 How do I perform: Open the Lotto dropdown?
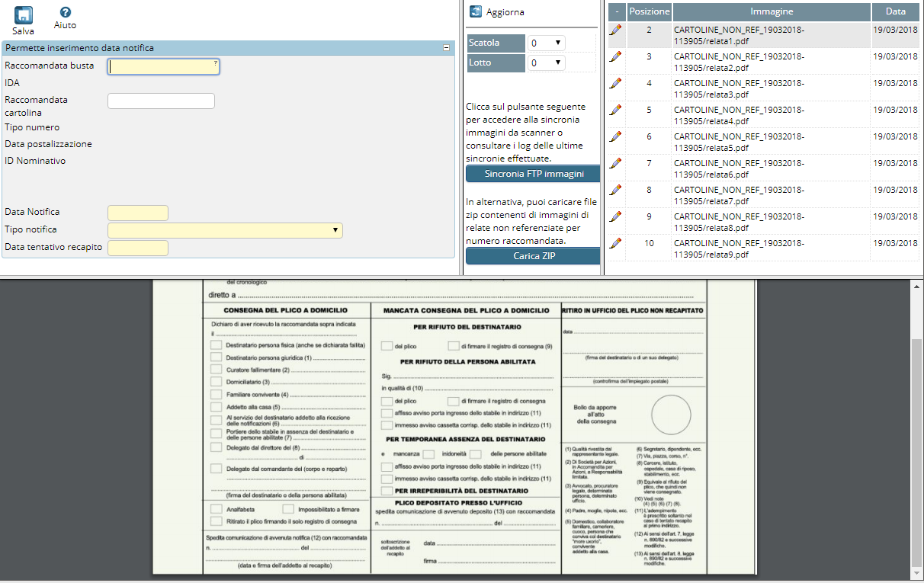click(547, 62)
